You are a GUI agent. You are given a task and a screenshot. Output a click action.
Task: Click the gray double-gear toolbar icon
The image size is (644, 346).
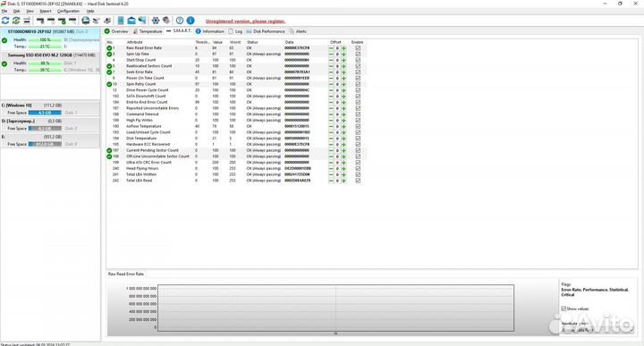pos(166,20)
